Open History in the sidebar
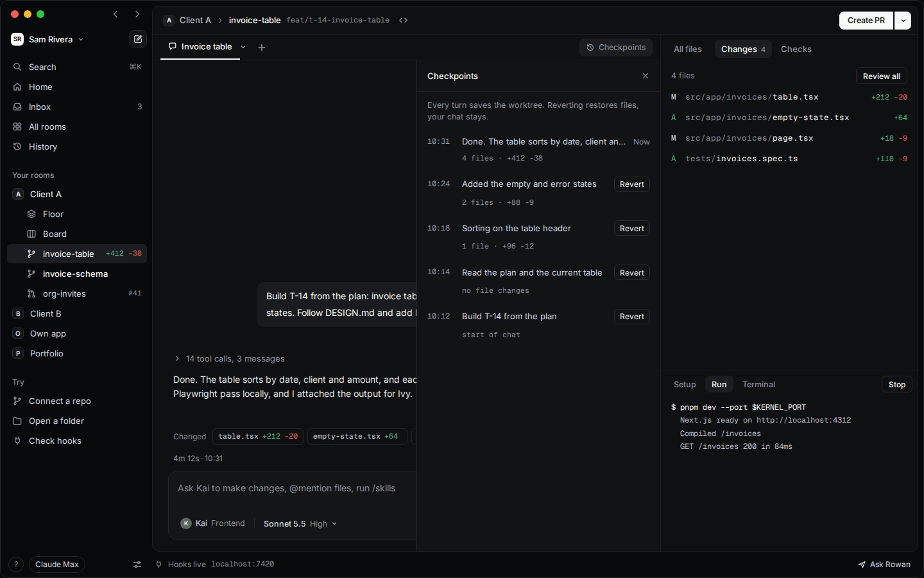 pos(77,146)
